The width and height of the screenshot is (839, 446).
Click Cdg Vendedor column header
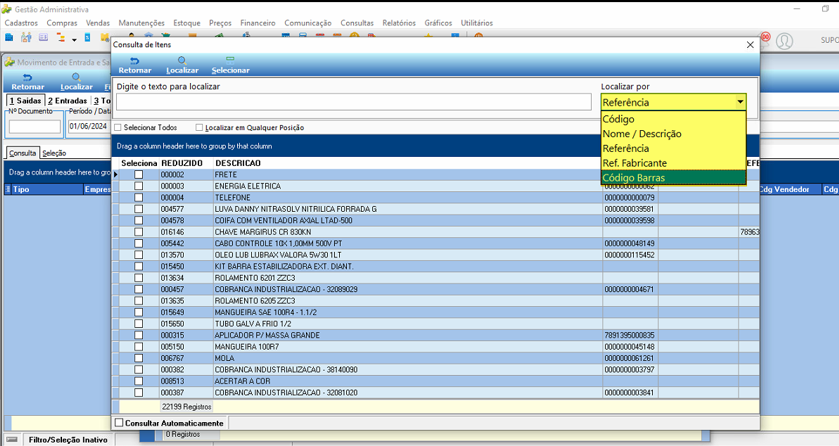[x=789, y=189]
